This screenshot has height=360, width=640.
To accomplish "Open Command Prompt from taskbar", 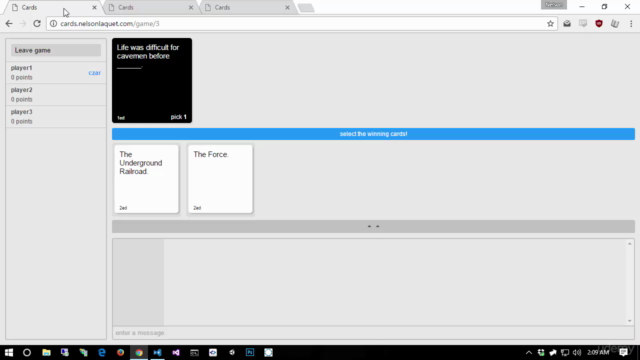I will tap(194, 352).
